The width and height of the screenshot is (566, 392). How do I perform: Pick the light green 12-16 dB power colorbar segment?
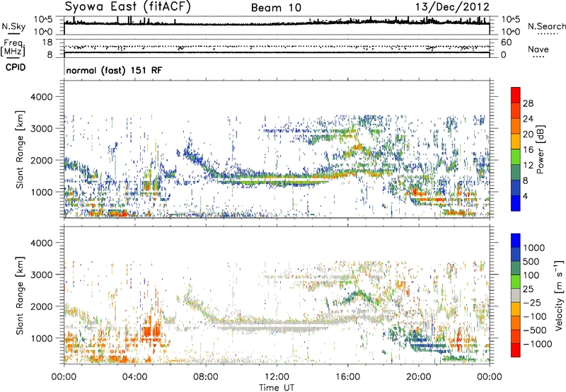click(516, 157)
